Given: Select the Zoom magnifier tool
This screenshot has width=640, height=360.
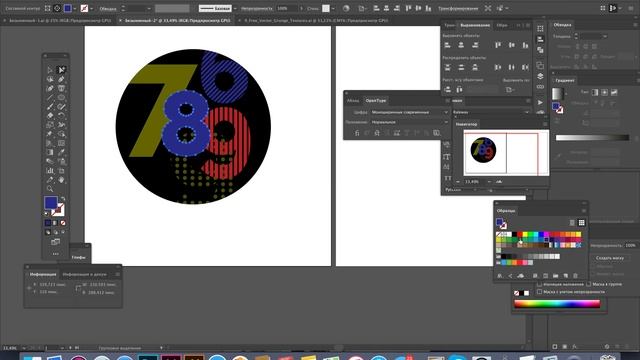Looking at the screenshot, I should tap(50, 189).
